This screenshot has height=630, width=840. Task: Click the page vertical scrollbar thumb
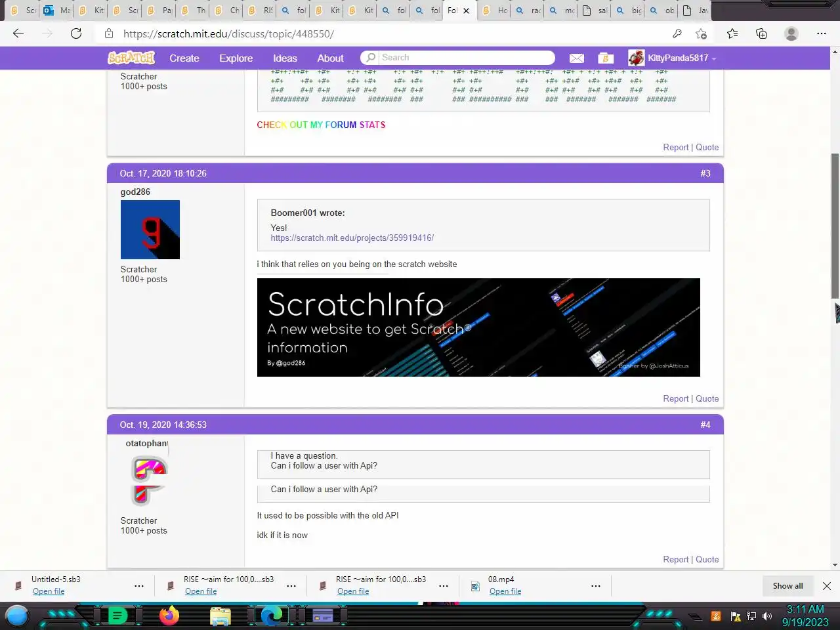click(835, 225)
